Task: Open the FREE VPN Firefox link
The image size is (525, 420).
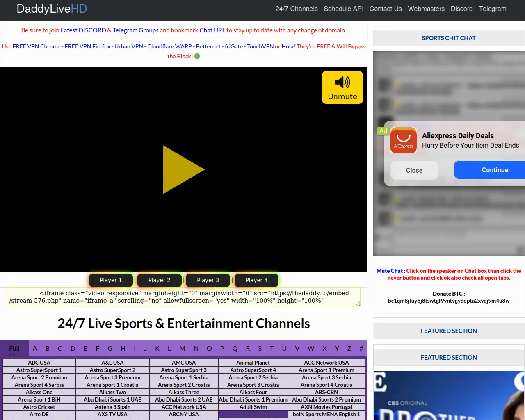Action: click(x=87, y=46)
